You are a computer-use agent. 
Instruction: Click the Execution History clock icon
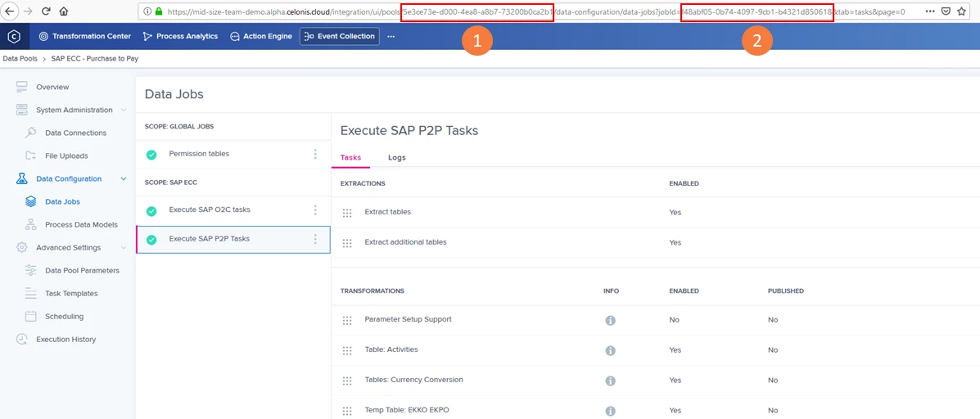click(x=22, y=340)
